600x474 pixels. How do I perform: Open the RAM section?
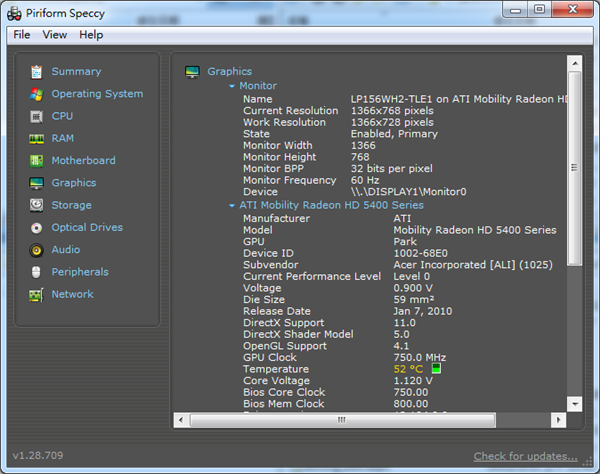click(63, 138)
